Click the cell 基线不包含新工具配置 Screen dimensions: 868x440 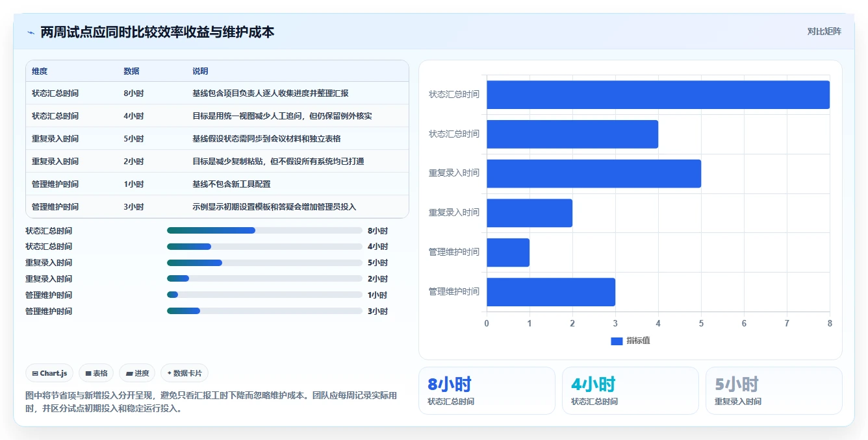click(x=231, y=184)
